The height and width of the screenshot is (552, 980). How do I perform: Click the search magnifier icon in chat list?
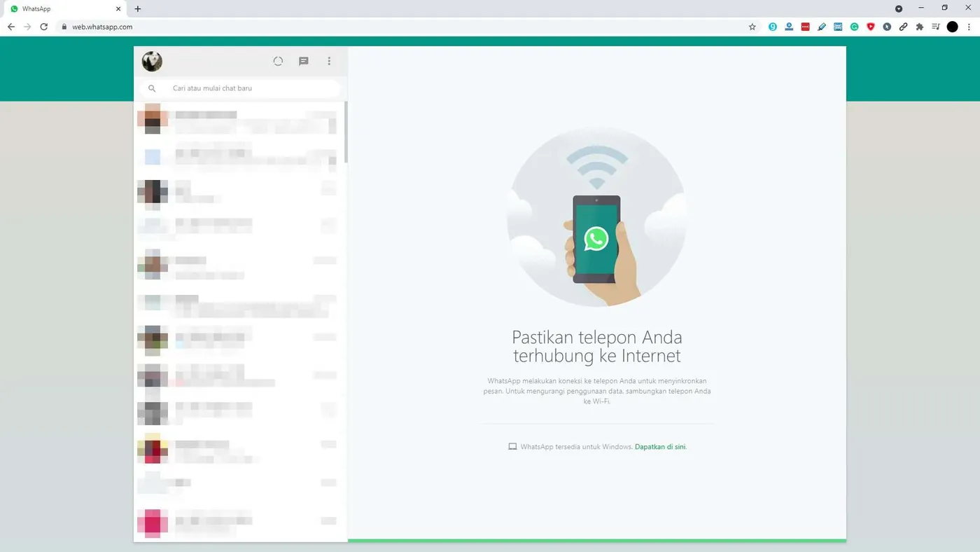[x=152, y=88]
